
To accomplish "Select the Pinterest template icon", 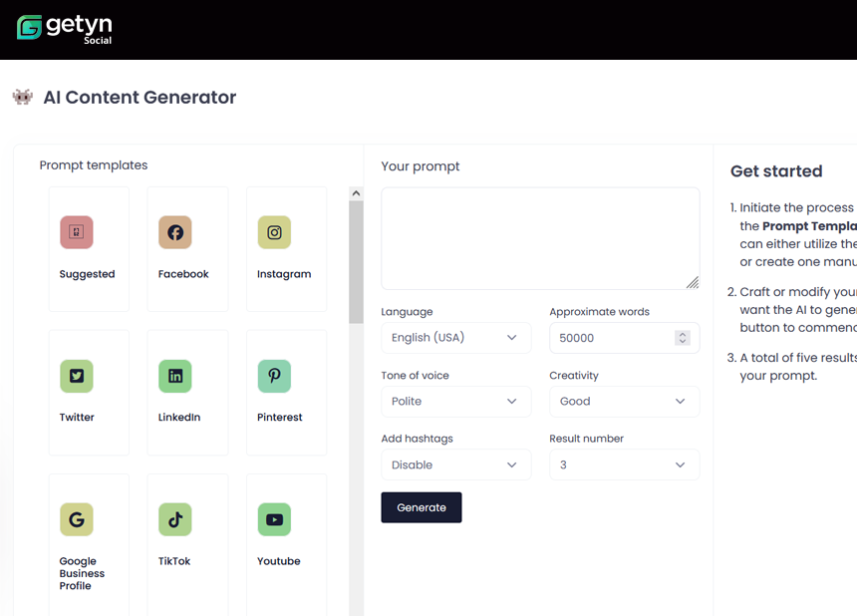I will tap(274, 376).
